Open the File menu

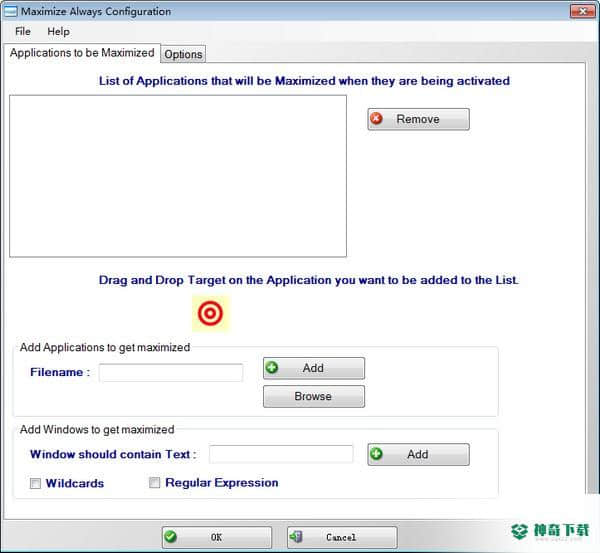click(23, 31)
